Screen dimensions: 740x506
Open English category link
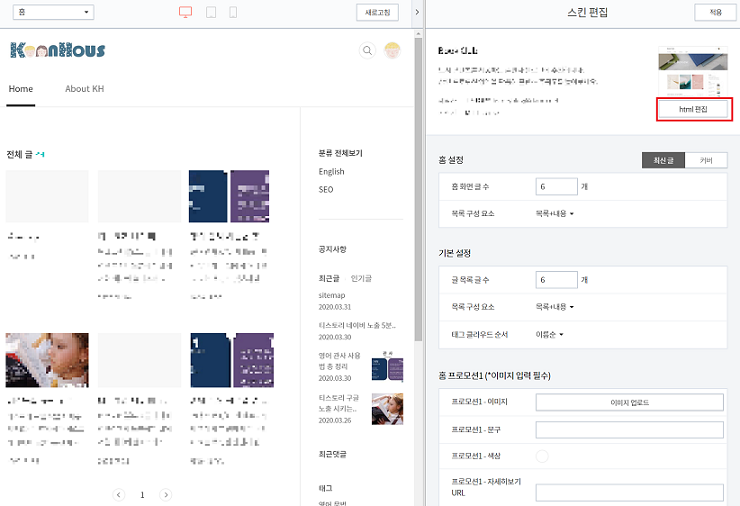331,171
